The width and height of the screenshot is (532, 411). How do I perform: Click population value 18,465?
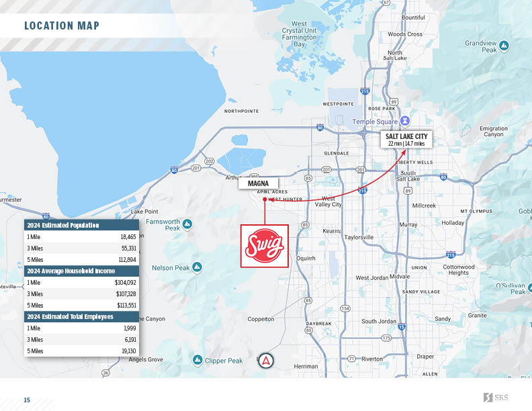128,237
